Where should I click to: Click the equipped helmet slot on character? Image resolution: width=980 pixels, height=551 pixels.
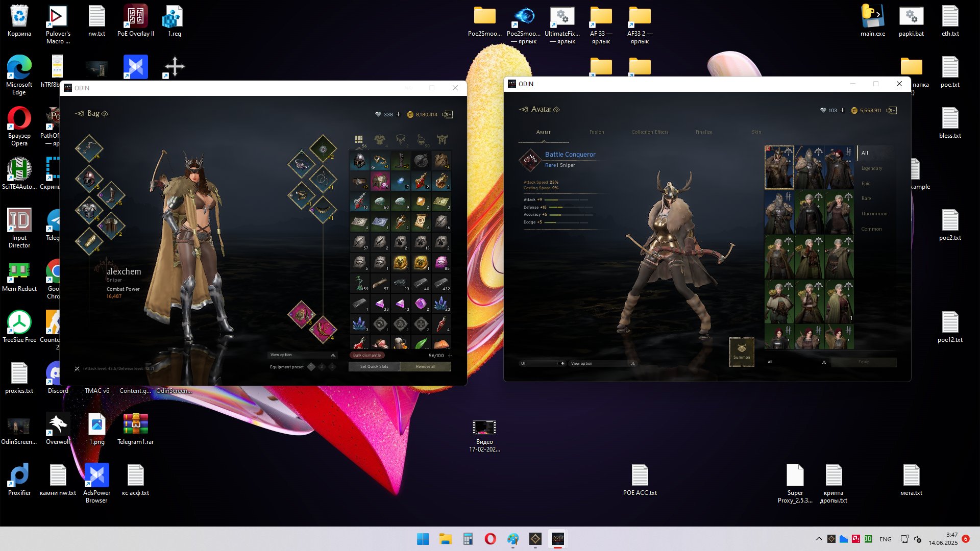pyautogui.click(x=89, y=179)
